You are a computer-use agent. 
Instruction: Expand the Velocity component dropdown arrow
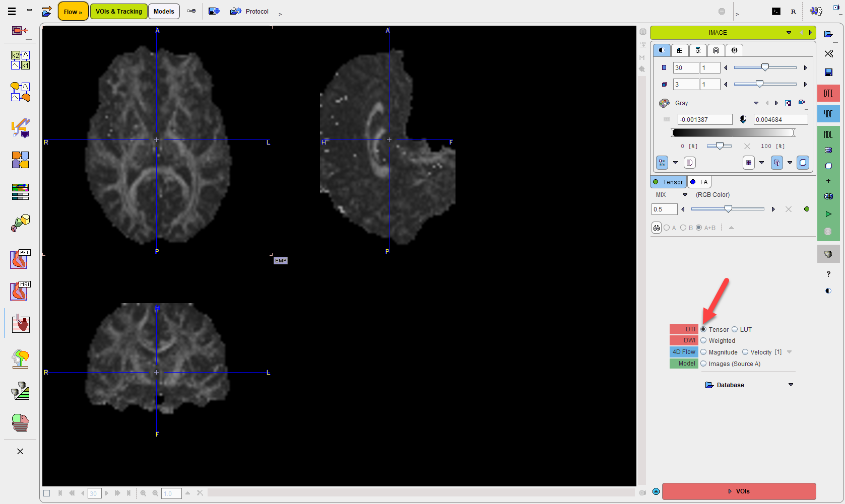coord(790,352)
